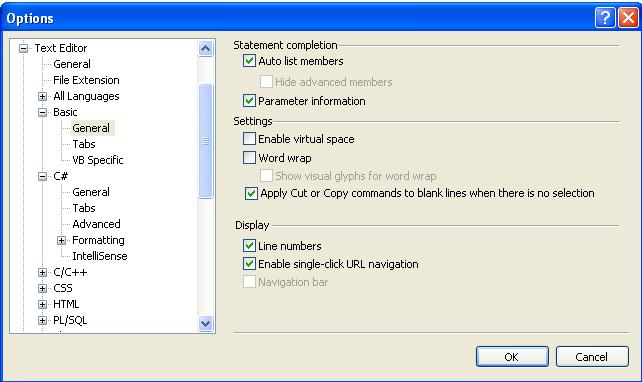
Task: Click the tree's bottom scroll arrow
Action: click(x=206, y=323)
